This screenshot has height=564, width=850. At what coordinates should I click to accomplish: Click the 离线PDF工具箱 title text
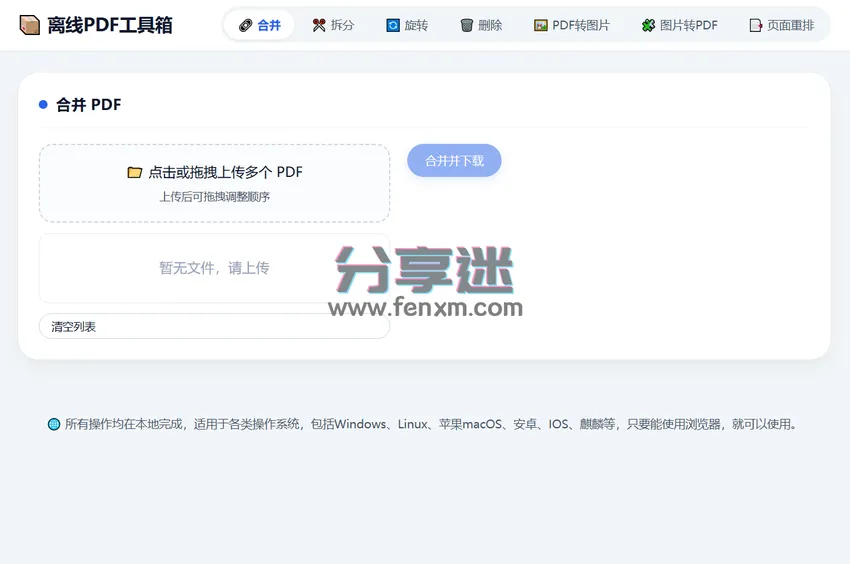[110, 25]
